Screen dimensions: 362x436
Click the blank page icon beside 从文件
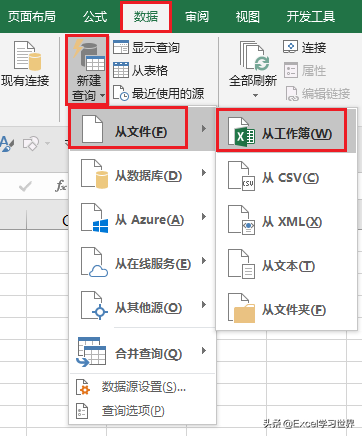pyautogui.click(x=92, y=129)
